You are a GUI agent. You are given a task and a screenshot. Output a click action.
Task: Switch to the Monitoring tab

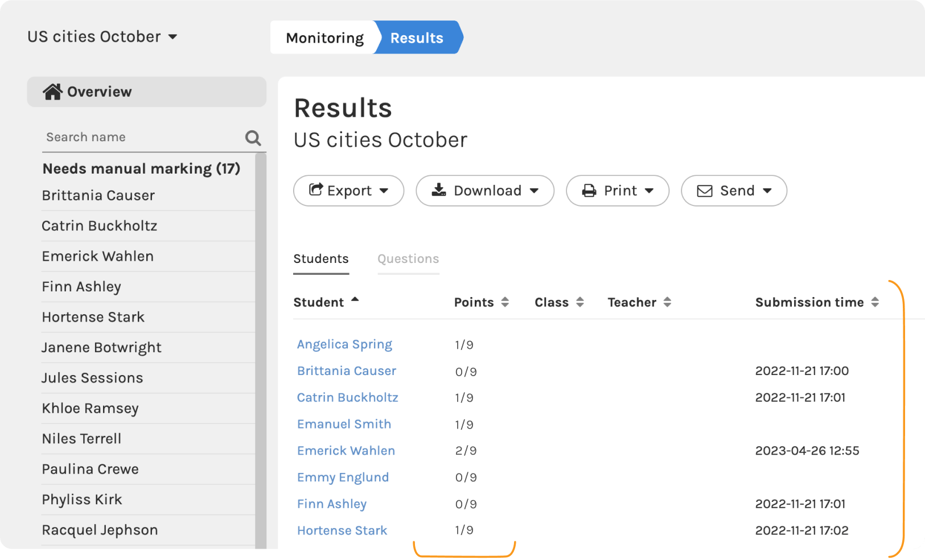pos(324,38)
